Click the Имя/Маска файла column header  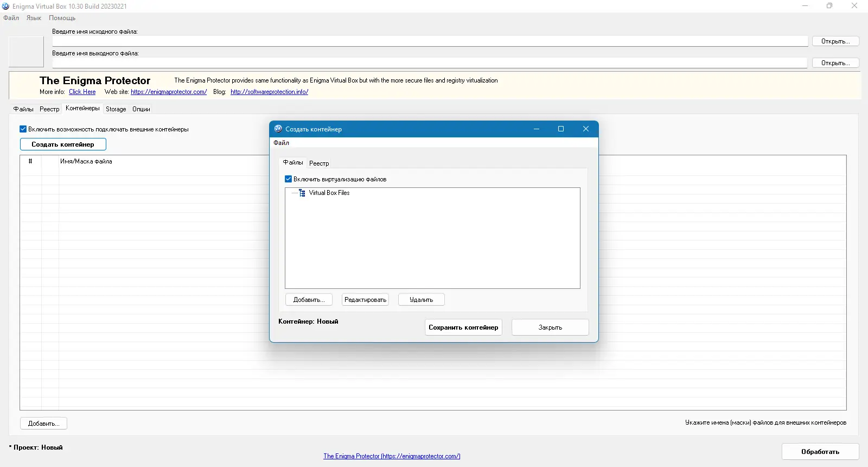pyautogui.click(x=86, y=161)
